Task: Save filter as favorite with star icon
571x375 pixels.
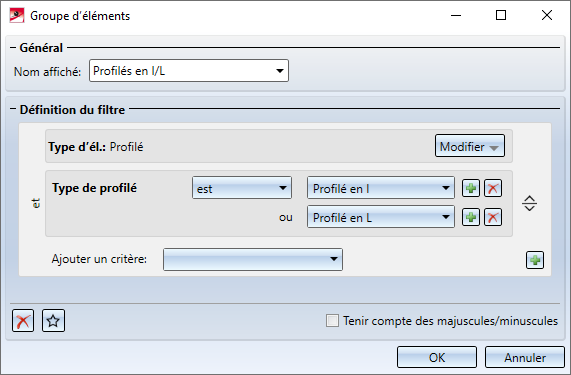Action: (53, 321)
